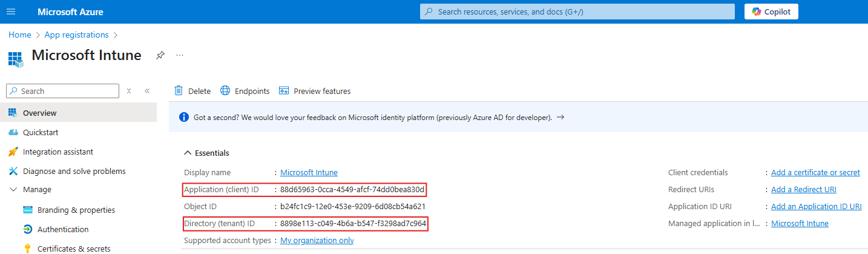
Task: Collapse the Manage section chevron
Action: click(x=13, y=189)
